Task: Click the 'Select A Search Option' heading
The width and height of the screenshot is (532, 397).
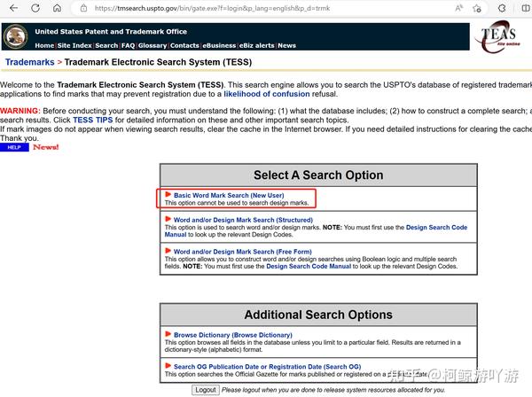Action: (318, 175)
